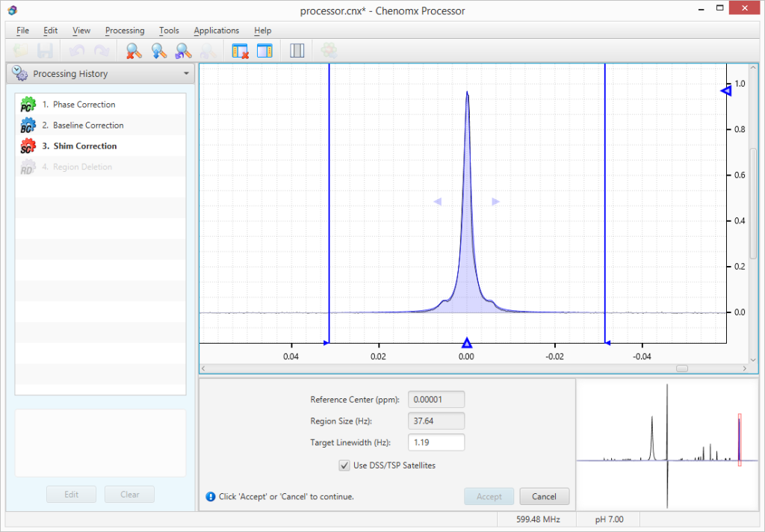765x532 pixels.
Task: Click panel icon with red X in toolbar
Action: pyautogui.click(x=240, y=51)
